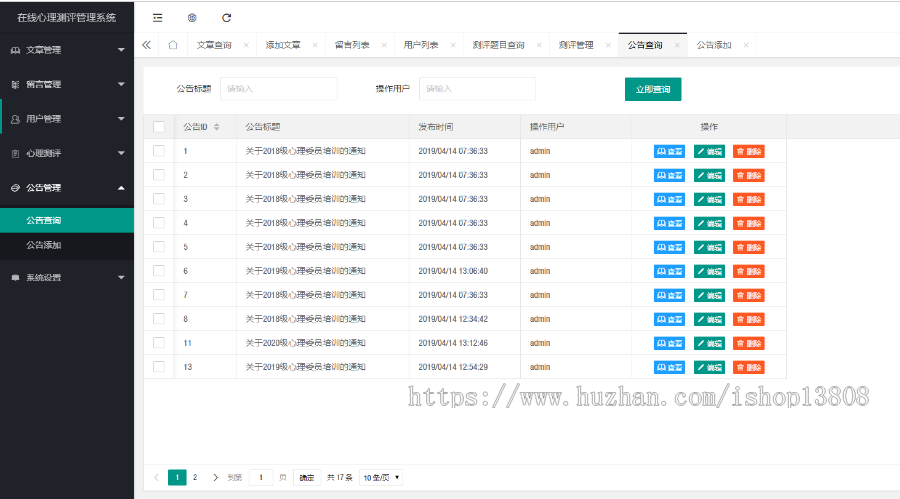The image size is (900, 499).
Task: Close the 公告添加 tab
Action: click(746, 45)
